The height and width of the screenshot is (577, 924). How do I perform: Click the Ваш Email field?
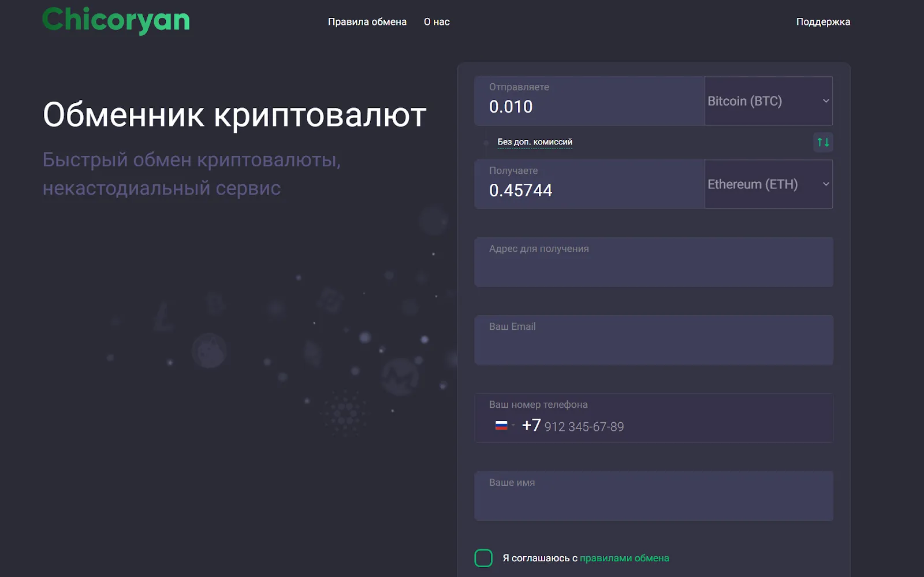pos(654,340)
